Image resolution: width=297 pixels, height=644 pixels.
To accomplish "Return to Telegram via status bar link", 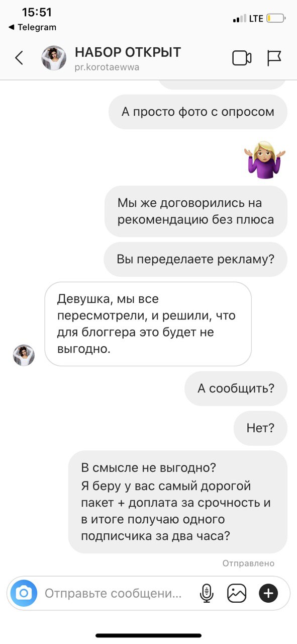I will point(32,27).
